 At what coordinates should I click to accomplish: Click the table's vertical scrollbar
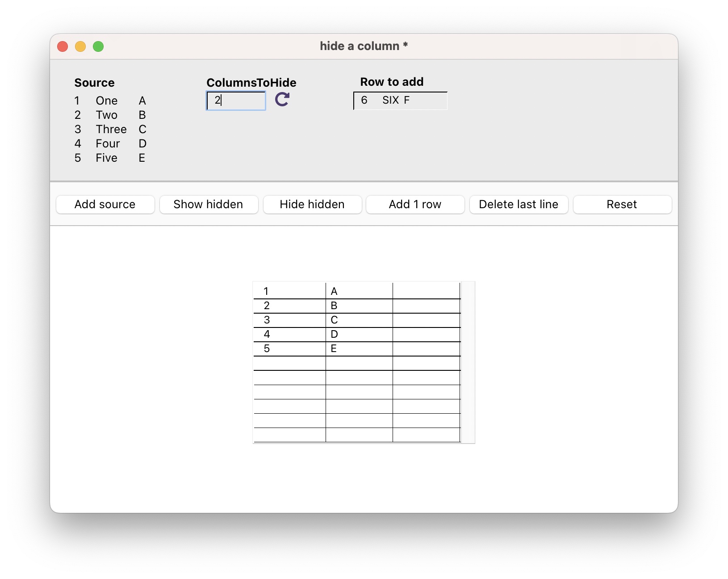pos(467,362)
